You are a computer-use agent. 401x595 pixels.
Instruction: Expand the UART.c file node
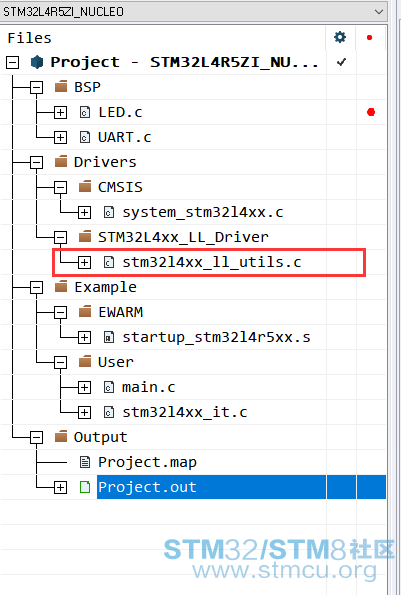(60, 137)
